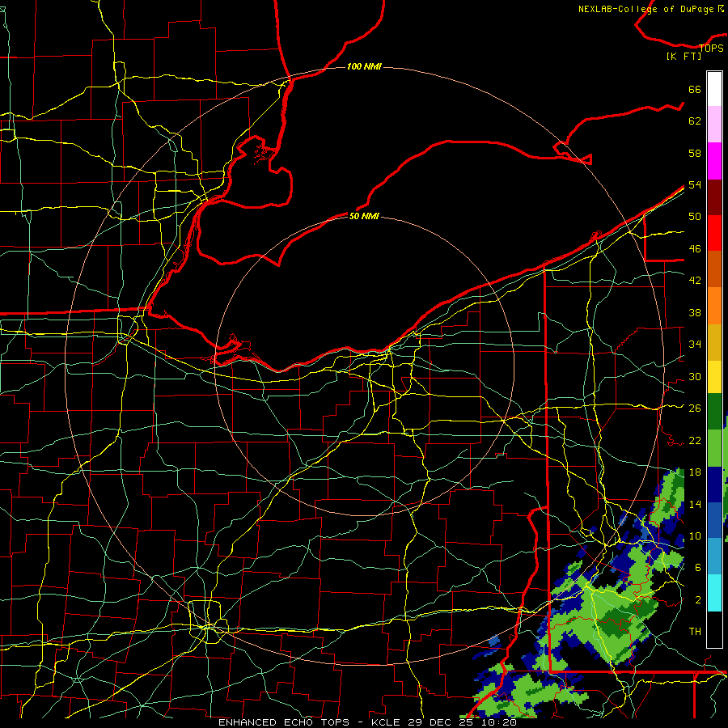Pick the bright orange legend swatch
This screenshot has width=728, height=728.
pyautogui.click(x=714, y=306)
